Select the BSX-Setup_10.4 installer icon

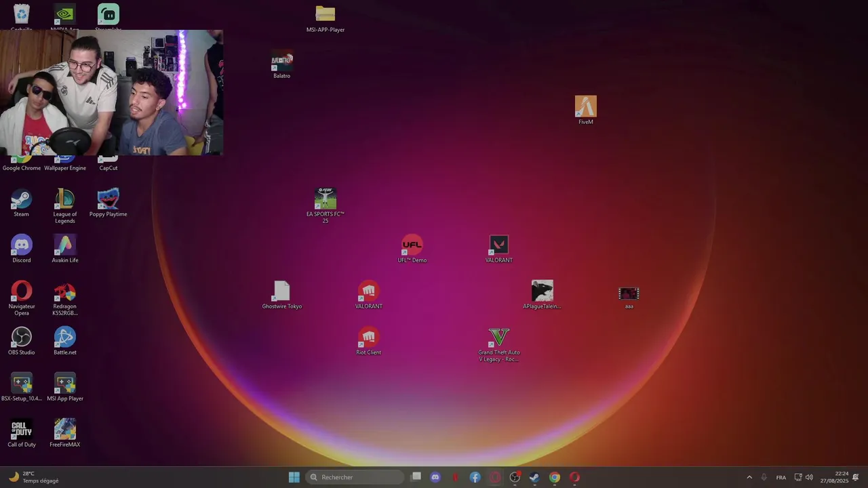click(x=22, y=387)
